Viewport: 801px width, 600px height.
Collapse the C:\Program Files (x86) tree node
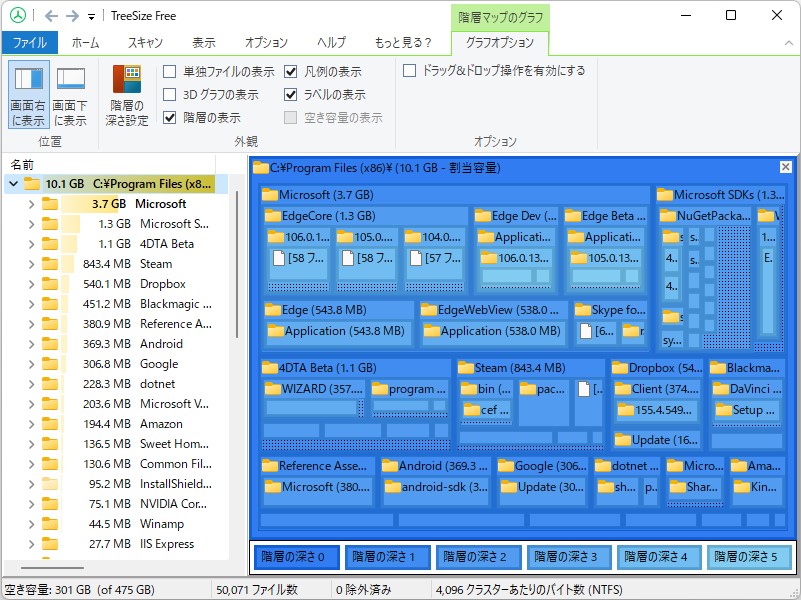[x=12, y=183]
